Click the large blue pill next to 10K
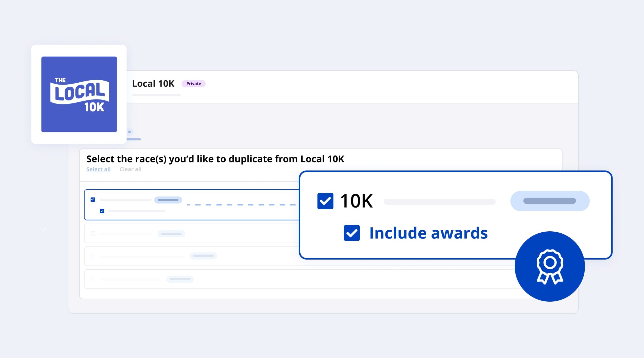 pyautogui.click(x=550, y=201)
